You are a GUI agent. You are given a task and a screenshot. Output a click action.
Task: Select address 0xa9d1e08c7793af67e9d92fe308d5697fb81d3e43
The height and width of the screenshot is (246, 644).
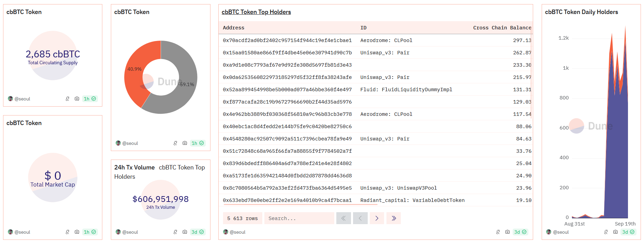point(287,65)
